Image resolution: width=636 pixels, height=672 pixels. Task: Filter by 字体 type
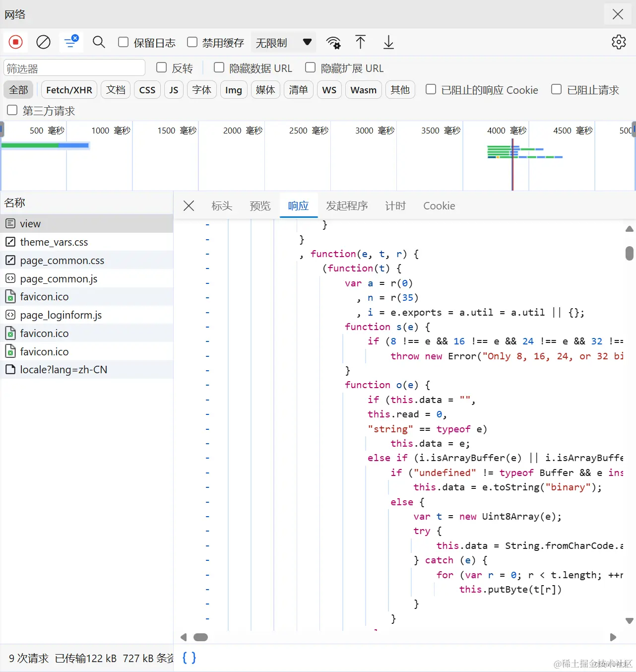click(202, 90)
